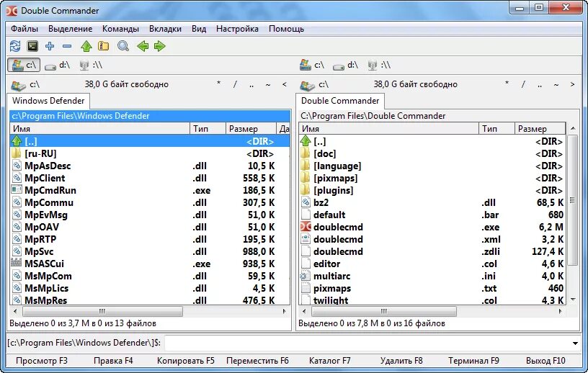The height and width of the screenshot is (373, 588).
Task: Click right panel ~ home button
Action: click(556, 84)
